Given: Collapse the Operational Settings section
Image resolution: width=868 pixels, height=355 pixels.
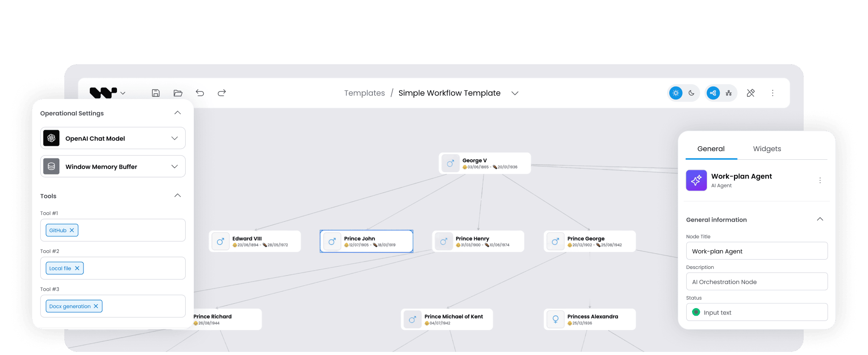Looking at the screenshot, I should [x=178, y=113].
